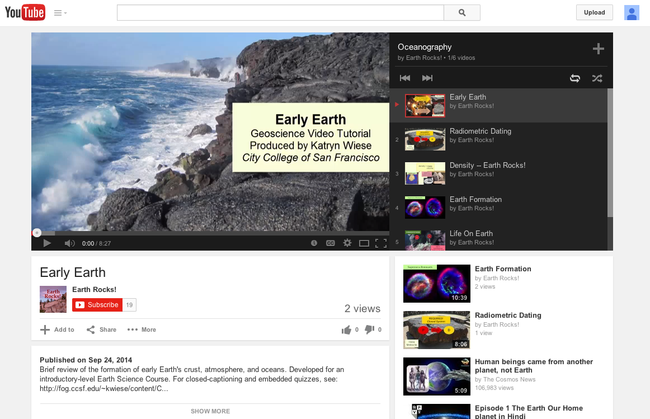Toggle playlist repeat (loop)
This screenshot has height=419, width=650.
[575, 78]
